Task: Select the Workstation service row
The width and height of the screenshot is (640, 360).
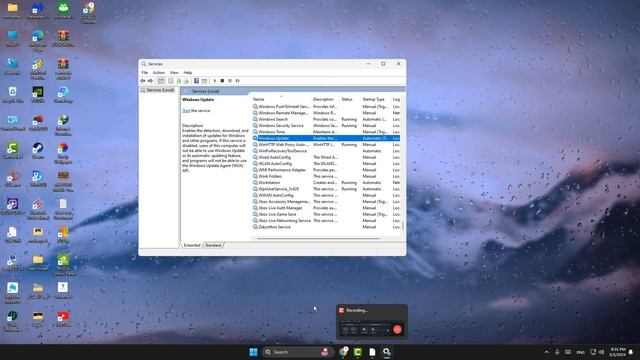Action: pyautogui.click(x=326, y=182)
